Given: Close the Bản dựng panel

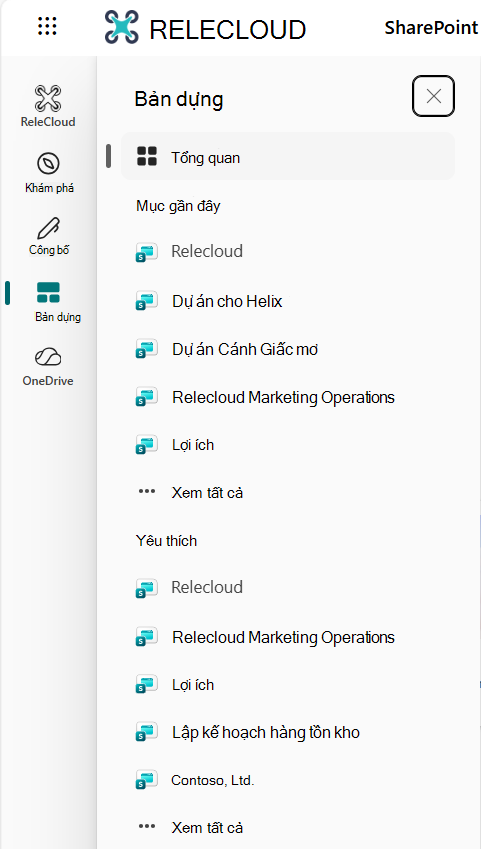Looking at the screenshot, I should pos(433,96).
